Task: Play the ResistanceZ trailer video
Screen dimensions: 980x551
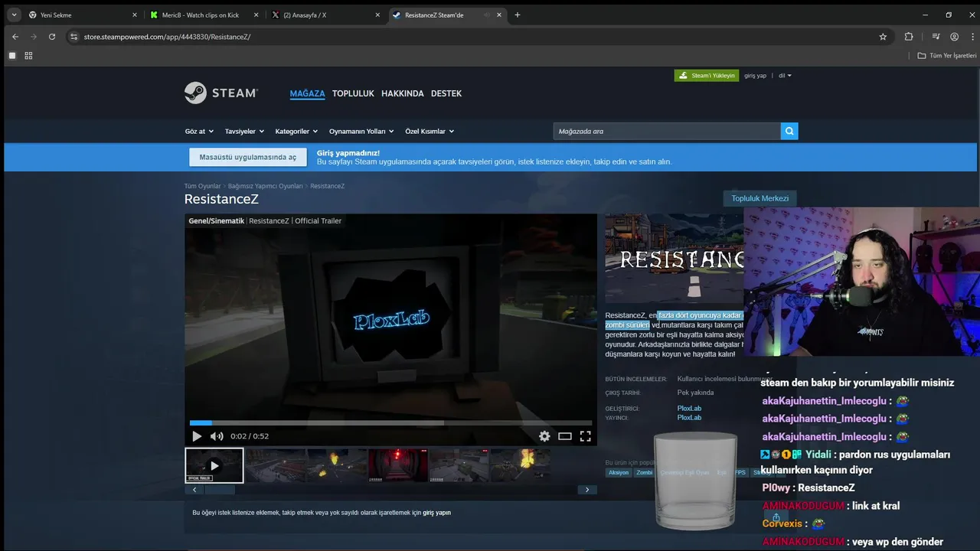Action: pyautogui.click(x=197, y=436)
